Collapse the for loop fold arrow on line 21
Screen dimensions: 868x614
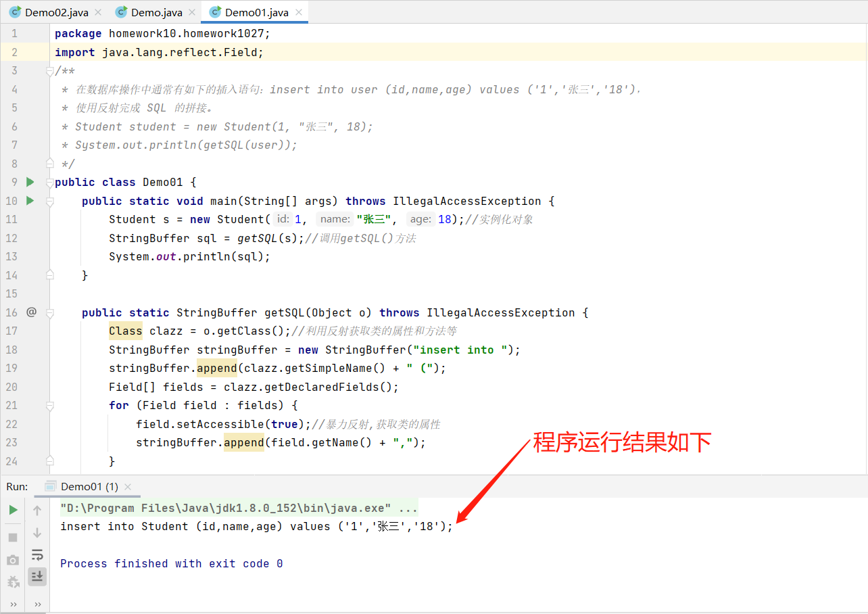tap(49, 405)
